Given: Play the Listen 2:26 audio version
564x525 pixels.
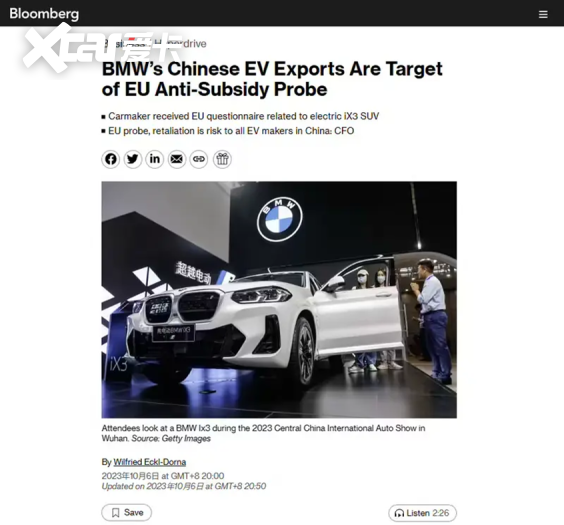Looking at the screenshot, I should (422, 513).
